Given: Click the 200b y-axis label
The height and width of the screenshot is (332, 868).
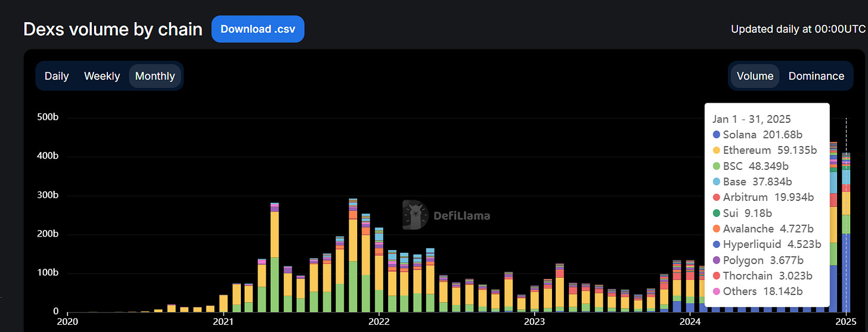Looking at the screenshot, I should point(48,234).
